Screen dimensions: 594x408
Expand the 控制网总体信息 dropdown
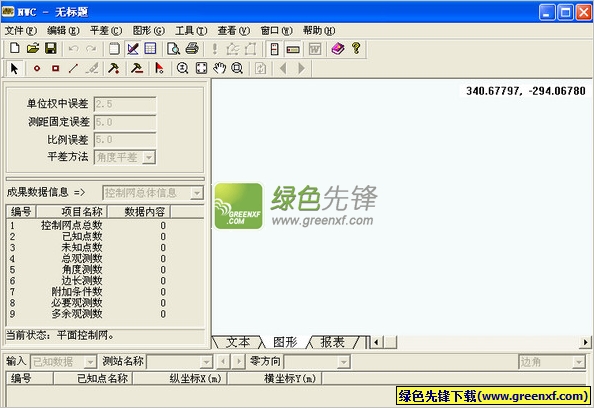pos(197,193)
